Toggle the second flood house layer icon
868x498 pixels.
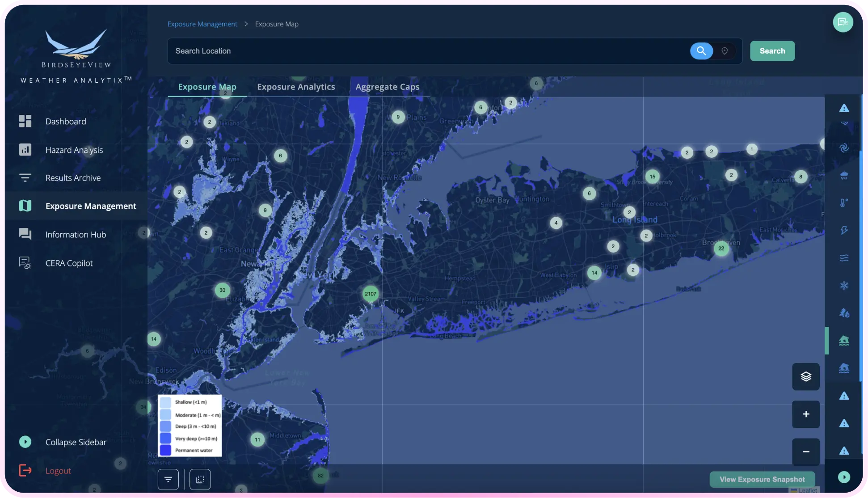(844, 368)
